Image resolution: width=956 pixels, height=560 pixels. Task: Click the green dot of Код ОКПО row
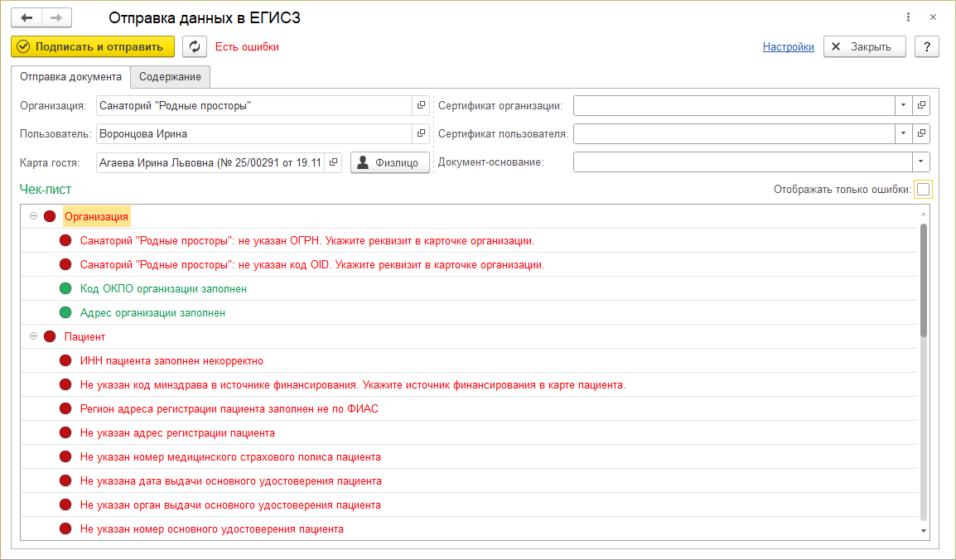click(65, 288)
